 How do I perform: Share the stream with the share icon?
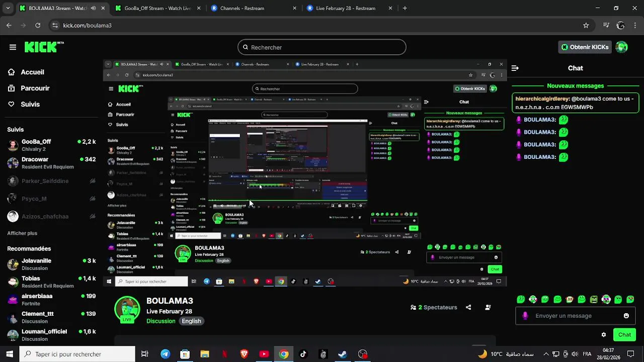tap(468, 307)
